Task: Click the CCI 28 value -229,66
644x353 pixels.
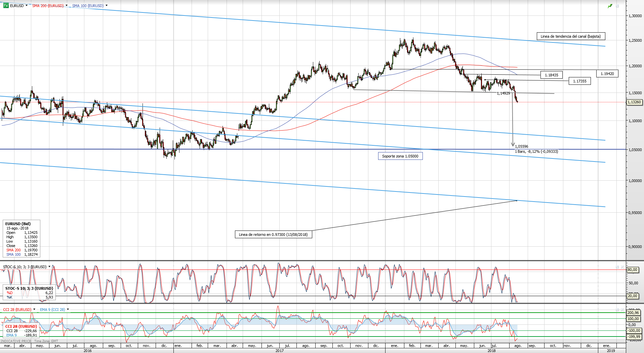Action: coord(31,331)
